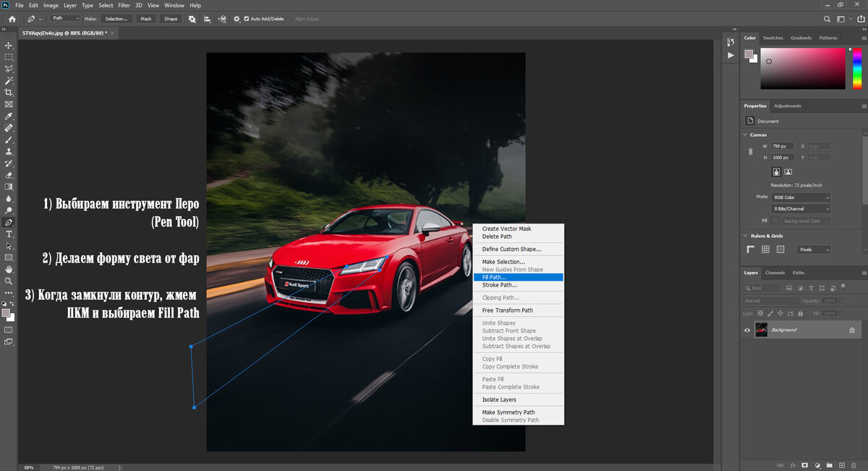Choose the Hand tool
This screenshot has height=471, width=868.
click(x=9, y=269)
